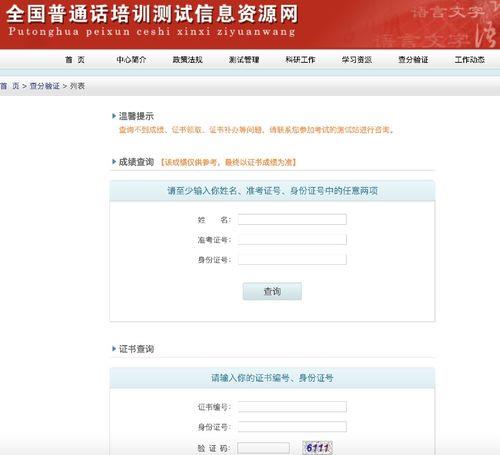The image size is (500, 455).
Task: Click the 温馨提示 heading text
Action: click(x=136, y=116)
